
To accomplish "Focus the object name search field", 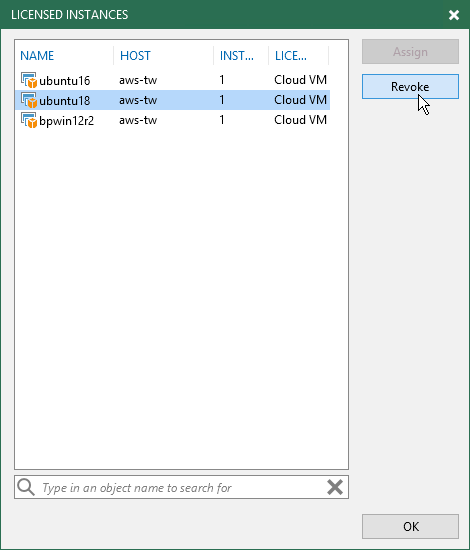I will [x=181, y=487].
